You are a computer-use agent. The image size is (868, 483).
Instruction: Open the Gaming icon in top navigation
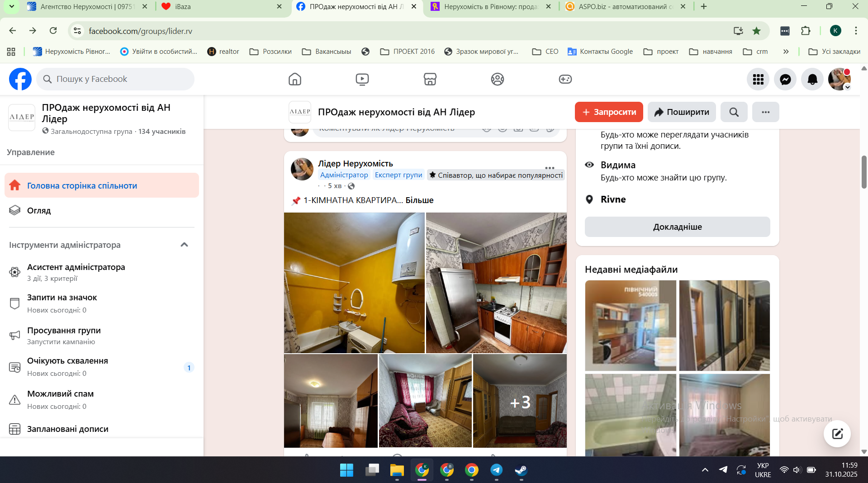(565, 79)
